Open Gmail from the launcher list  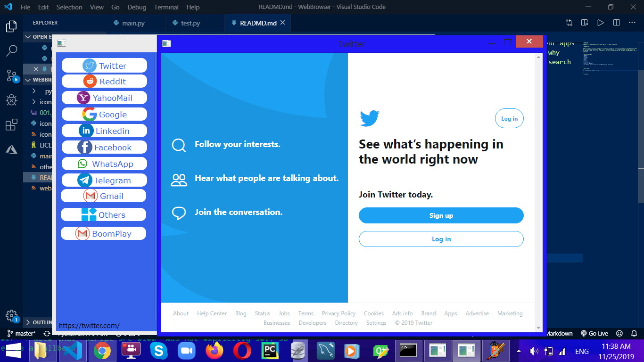pyautogui.click(x=103, y=196)
